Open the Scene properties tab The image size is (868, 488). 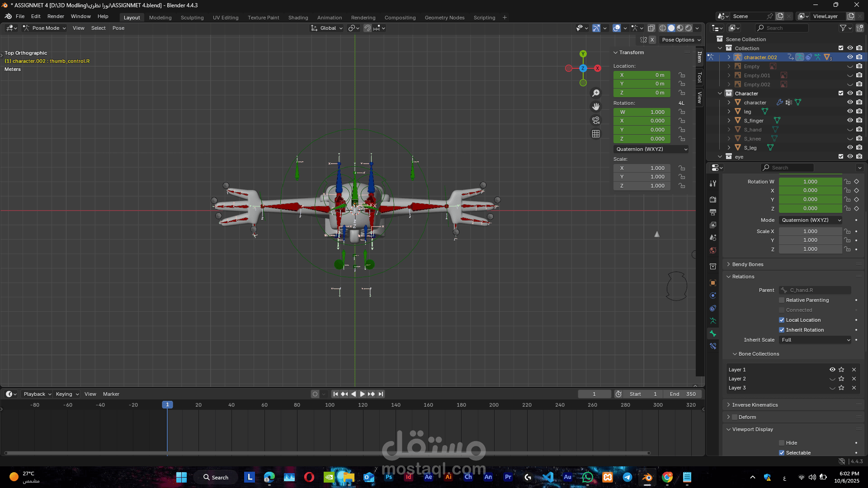click(713, 237)
